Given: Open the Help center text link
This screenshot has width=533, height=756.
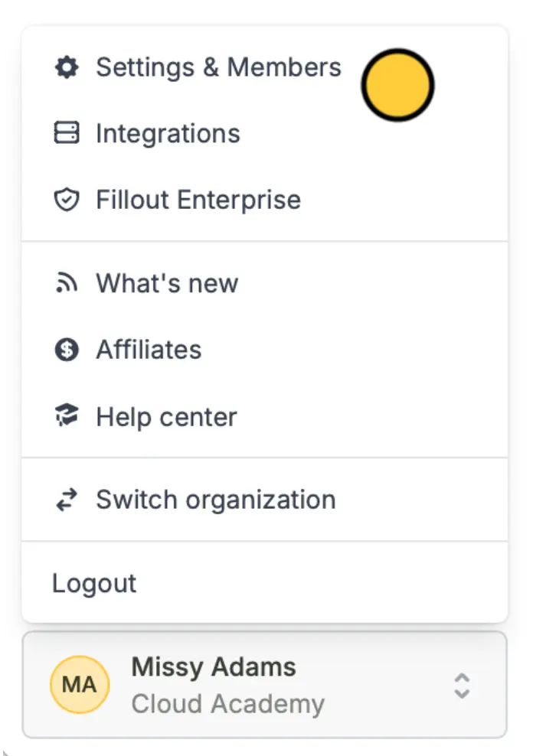Looking at the screenshot, I should click(166, 416).
